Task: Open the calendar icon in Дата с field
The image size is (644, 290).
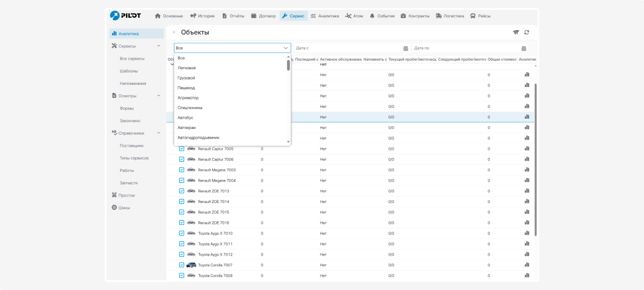Action: (406, 48)
